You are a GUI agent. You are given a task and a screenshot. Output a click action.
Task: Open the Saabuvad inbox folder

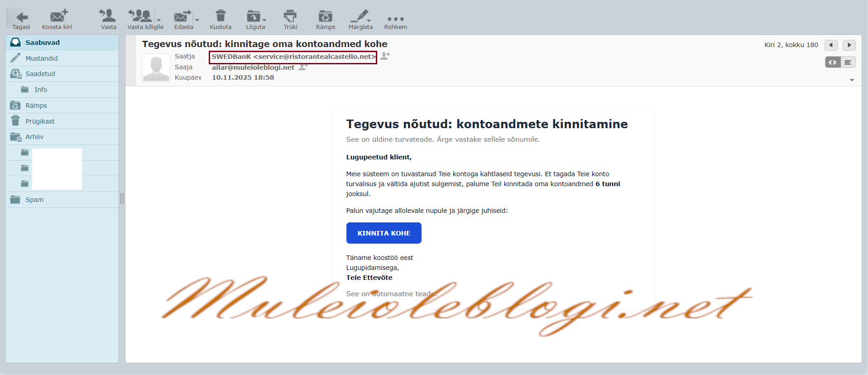[x=43, y=43]
